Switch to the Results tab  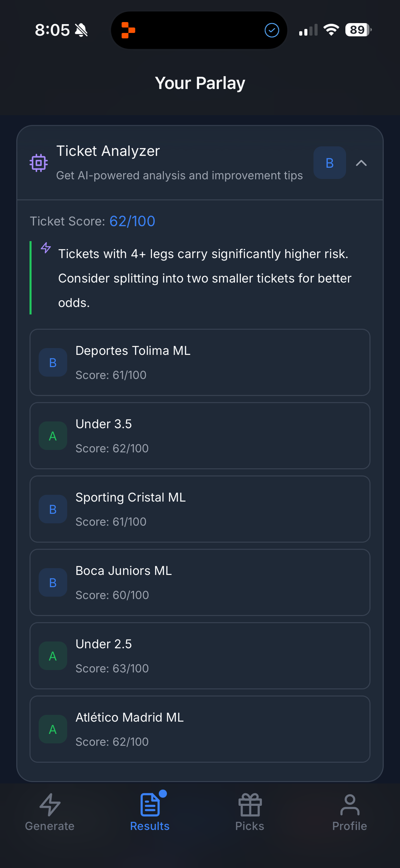150,815
